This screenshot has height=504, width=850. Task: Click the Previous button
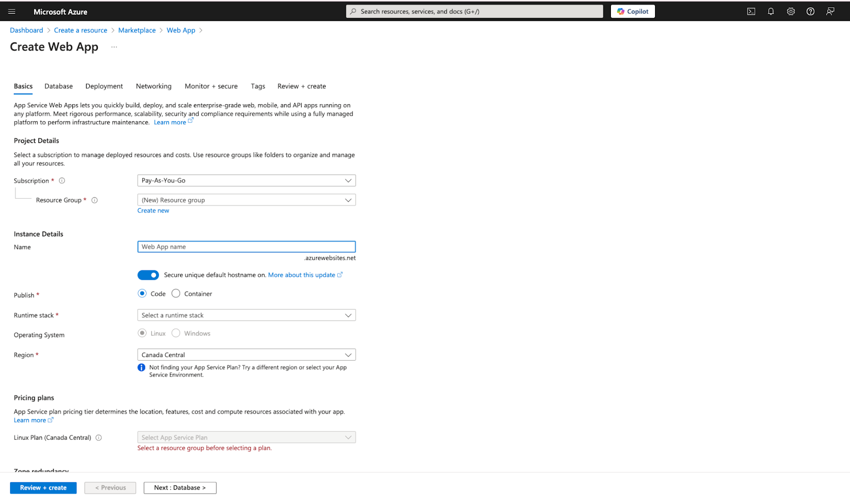(110, 488)
